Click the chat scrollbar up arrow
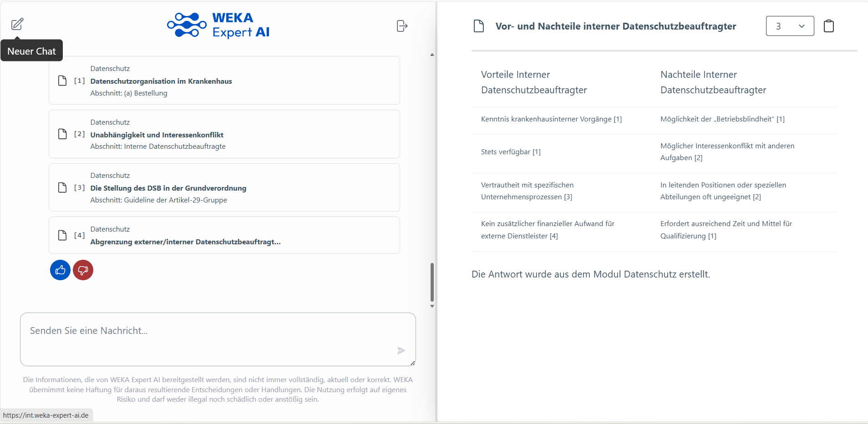 tap(432, 55)
